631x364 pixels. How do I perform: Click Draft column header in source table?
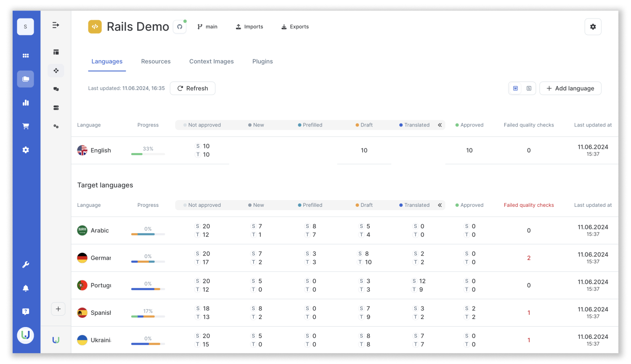tap(364, 125)
